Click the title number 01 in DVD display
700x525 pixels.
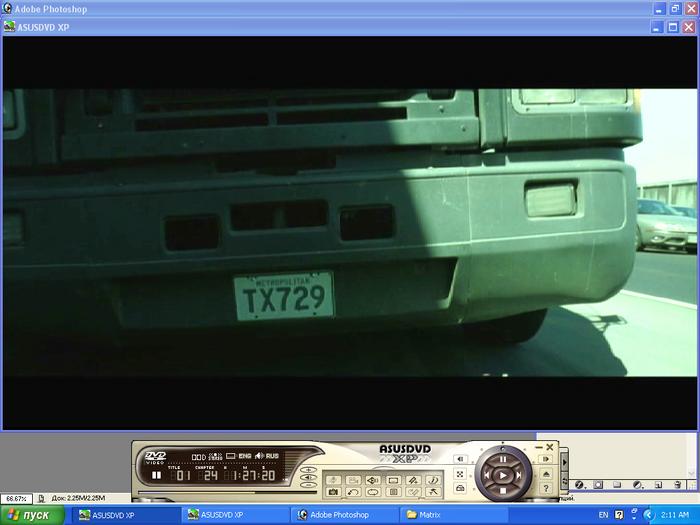point(183,475)
